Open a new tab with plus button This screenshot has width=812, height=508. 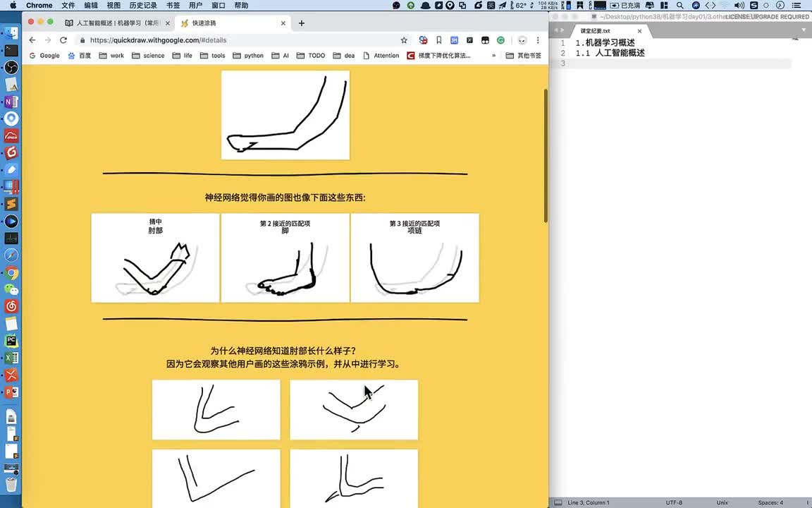[x=302, y=23]
